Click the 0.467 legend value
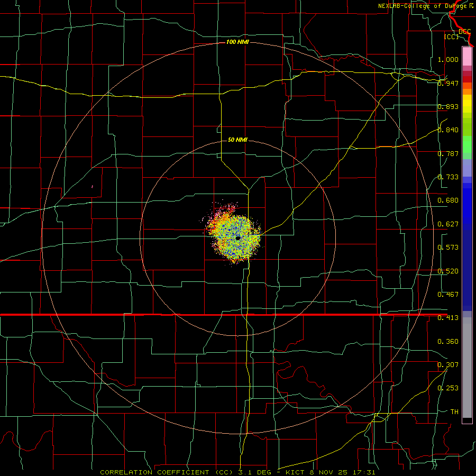The image size is (476, 476). (448, 295)
